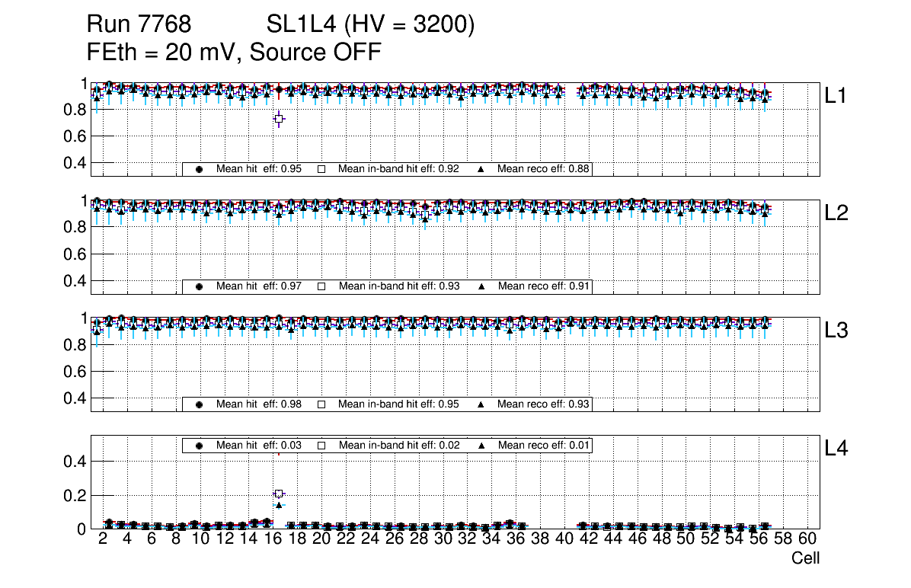This screenshot has height=588, width=911.
Task: Click the triangle marker in L2 legend
Action: pos(481,286)
